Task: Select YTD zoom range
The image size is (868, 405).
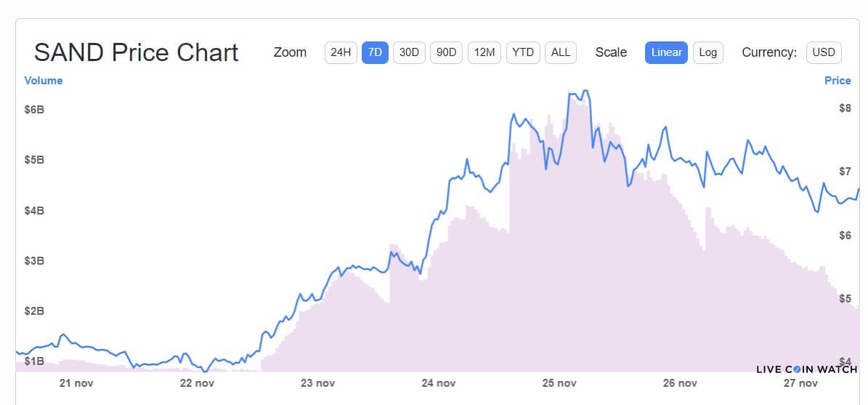Action: (x=522, y=52)
